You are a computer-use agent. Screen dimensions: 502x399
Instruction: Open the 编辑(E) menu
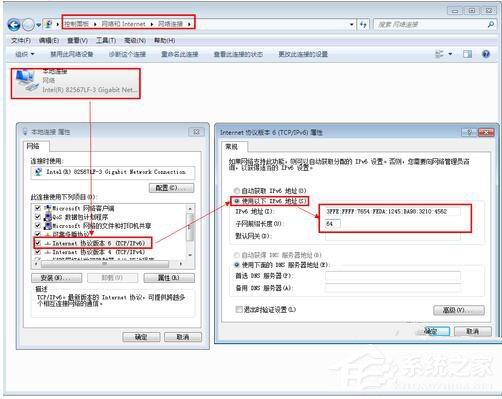point(49,40)
